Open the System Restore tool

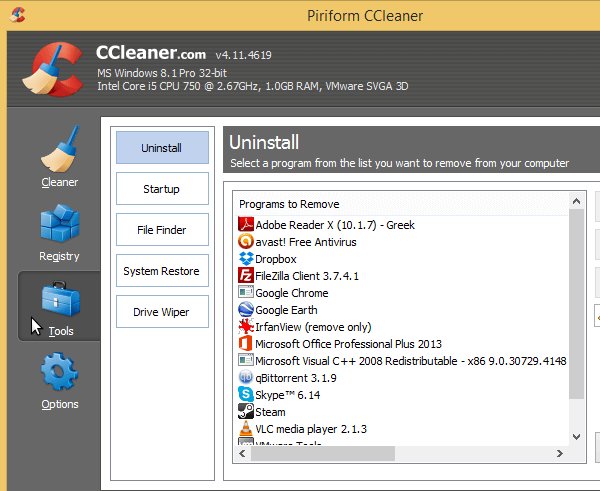pyautogui.click(x=161, y=271)
